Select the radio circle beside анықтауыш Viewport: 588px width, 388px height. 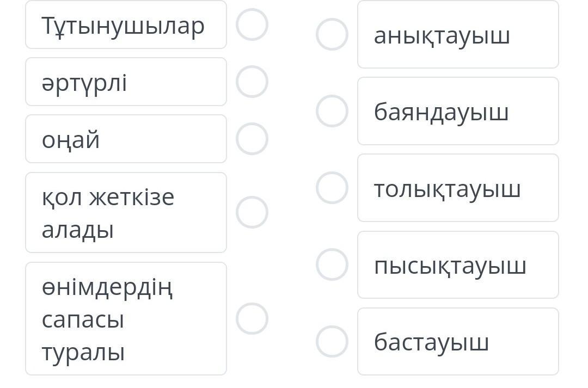click(332, 34)
